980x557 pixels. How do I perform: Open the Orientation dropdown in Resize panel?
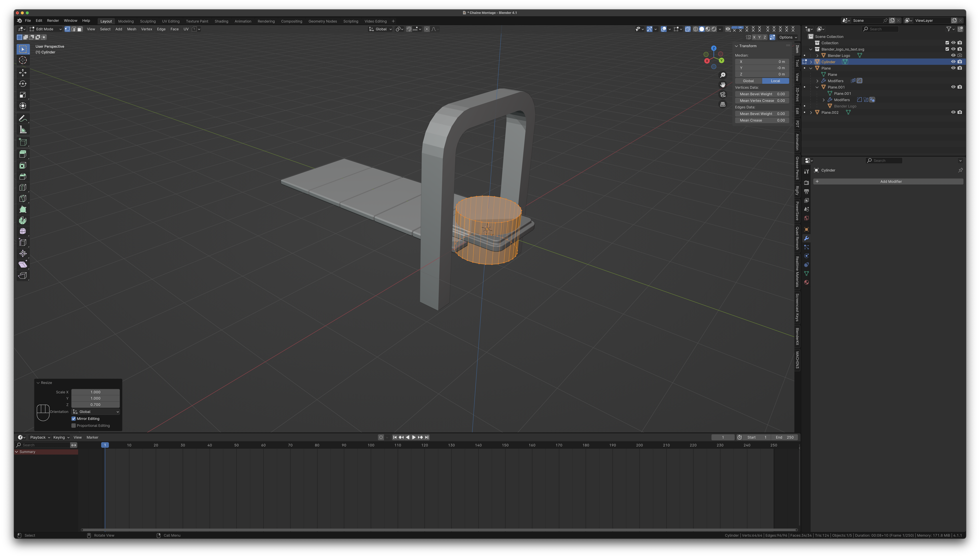(x=96, y=412)
